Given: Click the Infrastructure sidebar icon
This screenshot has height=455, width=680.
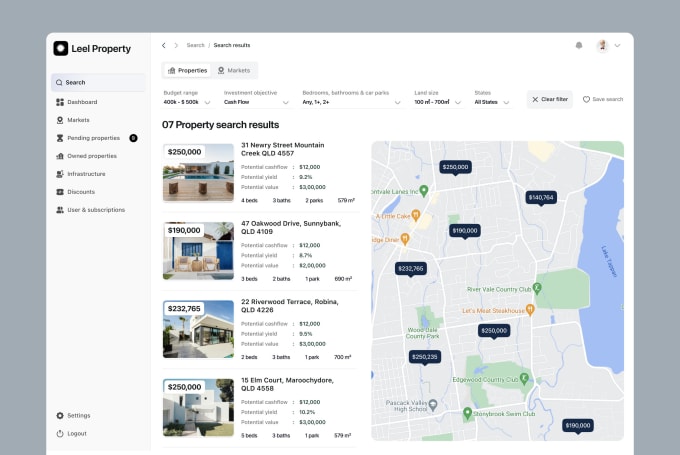Looking at the screenshot, I should [60, 174].
